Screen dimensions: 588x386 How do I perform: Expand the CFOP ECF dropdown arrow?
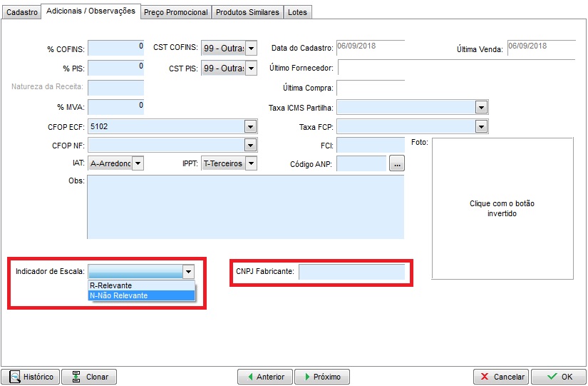click(x=250, y=126)
